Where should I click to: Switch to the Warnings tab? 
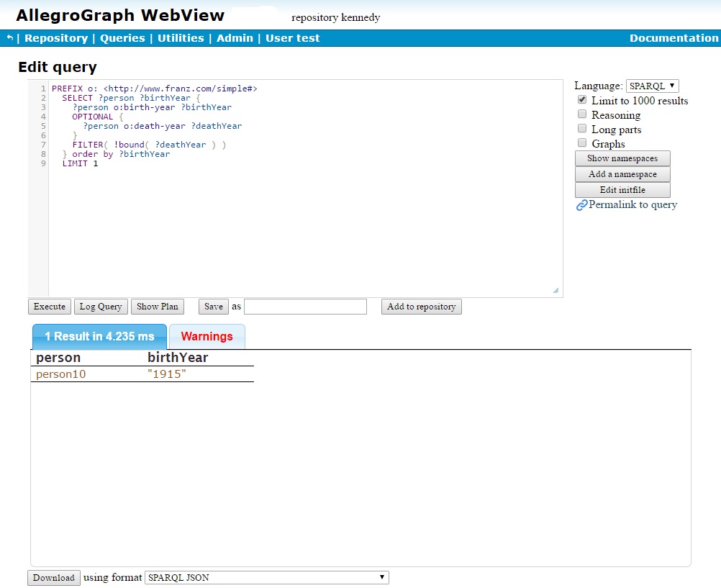(207, 336)
